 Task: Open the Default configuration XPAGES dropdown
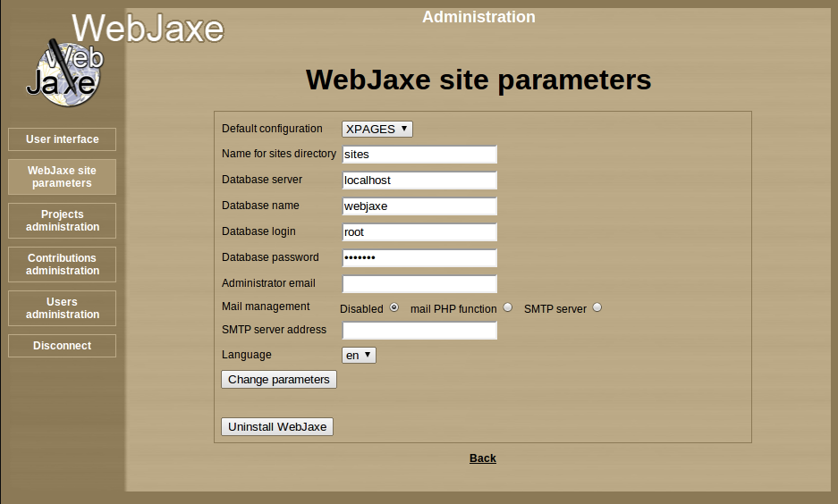(377, 129)
